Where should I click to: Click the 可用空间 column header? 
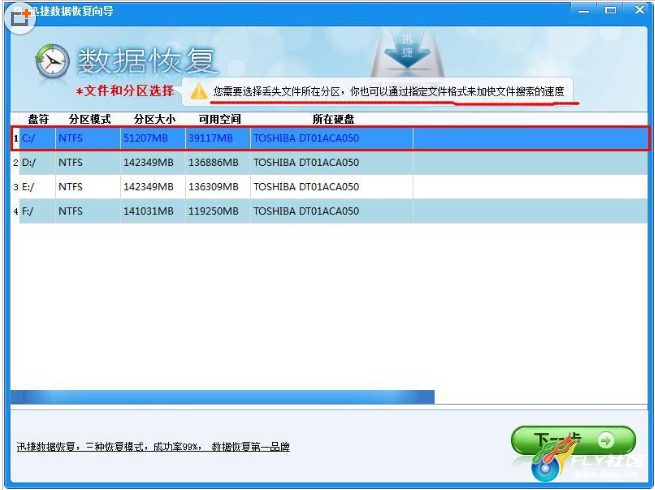[220, 119]
